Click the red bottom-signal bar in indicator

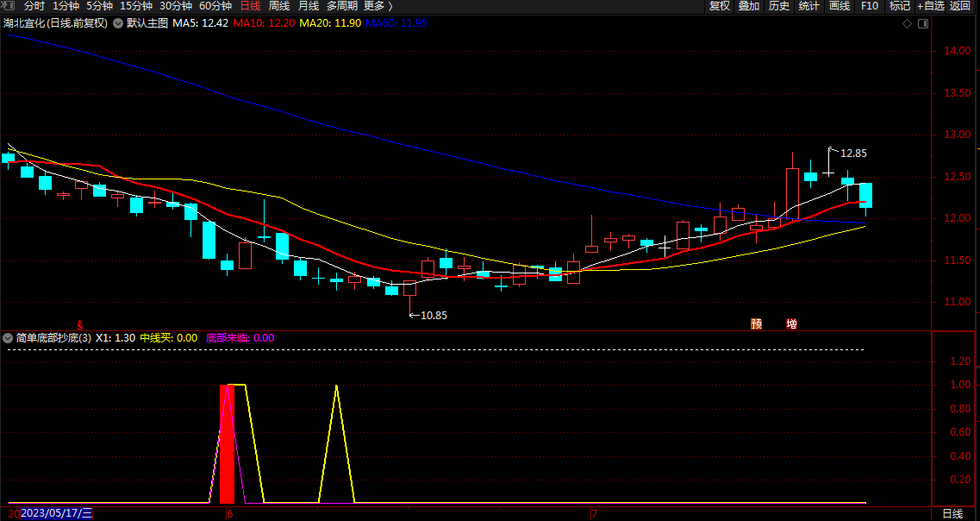pos(227,444)
